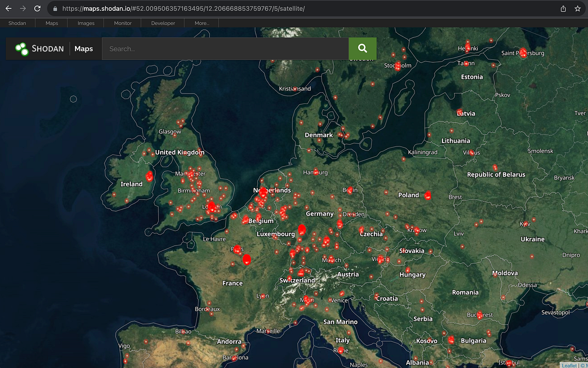This screenshot has height=368, width=588.
Task: Click the red marker cluster over London
Action: [211, 208]
